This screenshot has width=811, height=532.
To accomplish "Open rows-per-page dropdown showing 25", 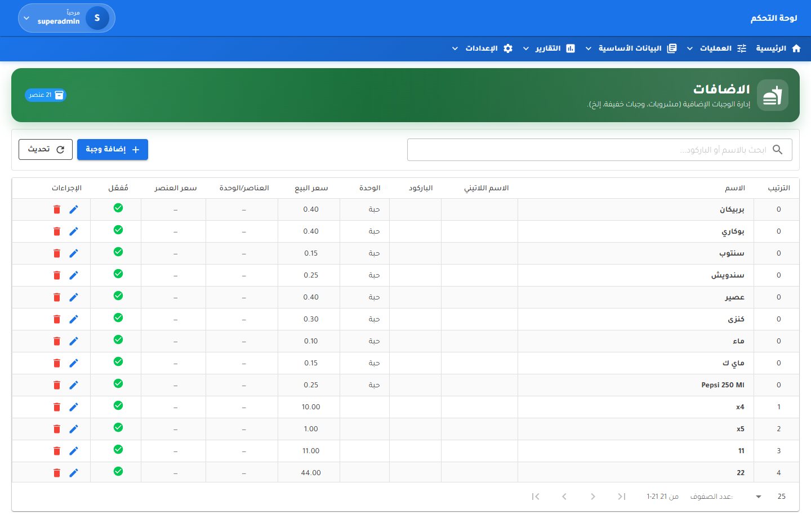I will coord(769,497).
